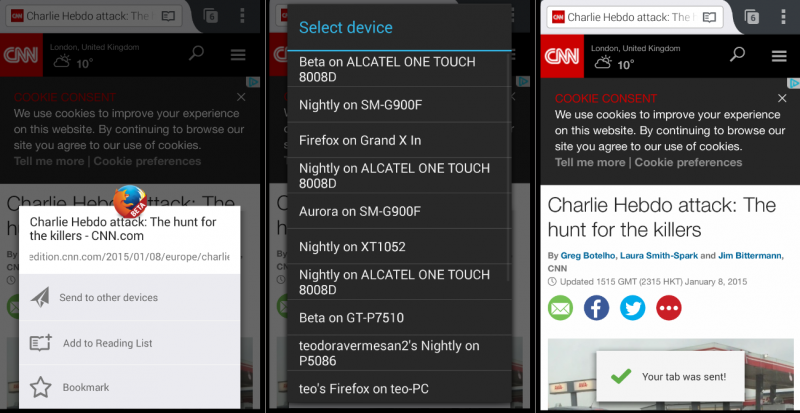Select Beta on GT-P7510 device

coord(399,318)
